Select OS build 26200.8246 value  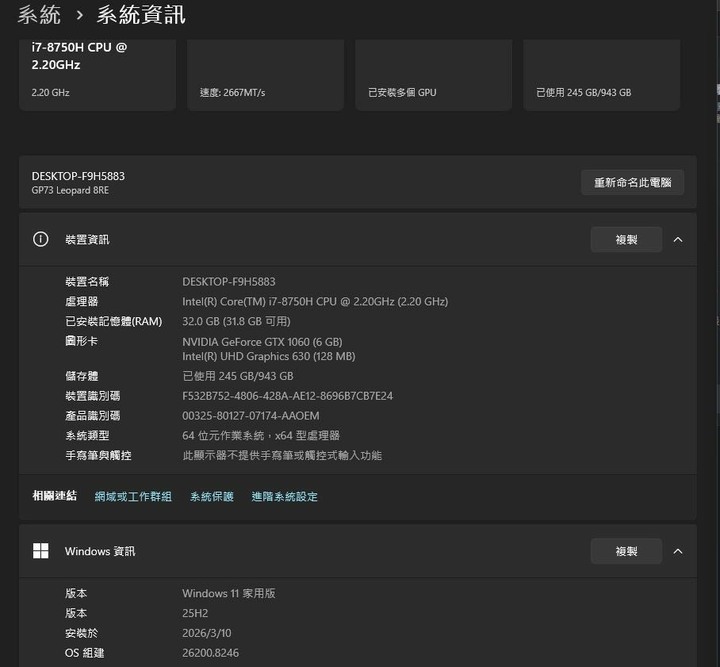tap(210, 653)
